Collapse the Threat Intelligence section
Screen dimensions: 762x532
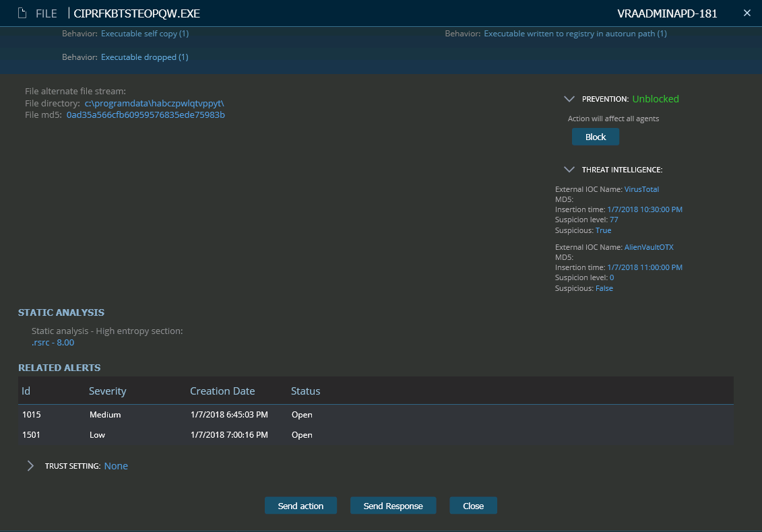point(569,169)
